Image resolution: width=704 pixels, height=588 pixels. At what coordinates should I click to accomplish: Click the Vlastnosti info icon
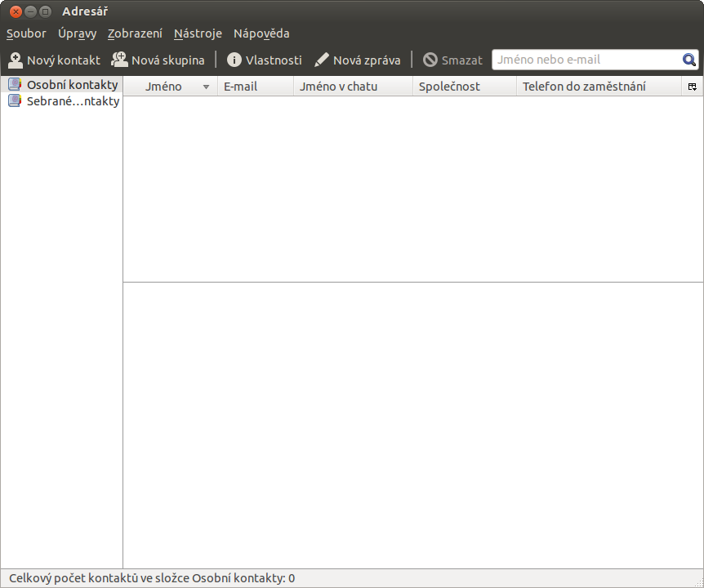tap(234, 60)
